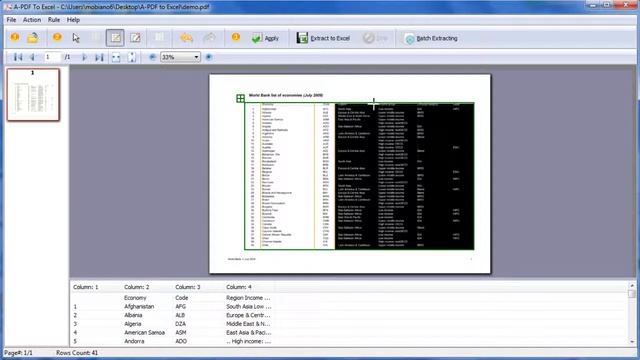Image resolution: width=640 pixels, height=360 pixels.
Task: Select the arrow pointer tool
Action: point(76,38)
